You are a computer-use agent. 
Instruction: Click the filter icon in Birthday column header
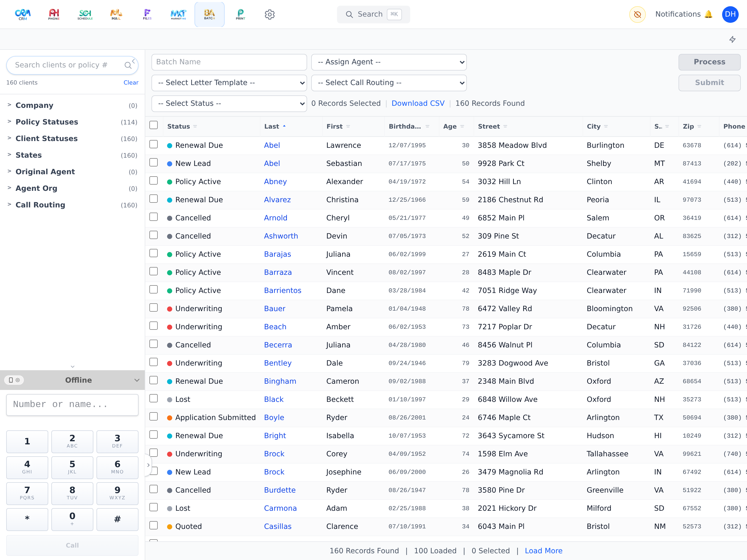point(427,126)
